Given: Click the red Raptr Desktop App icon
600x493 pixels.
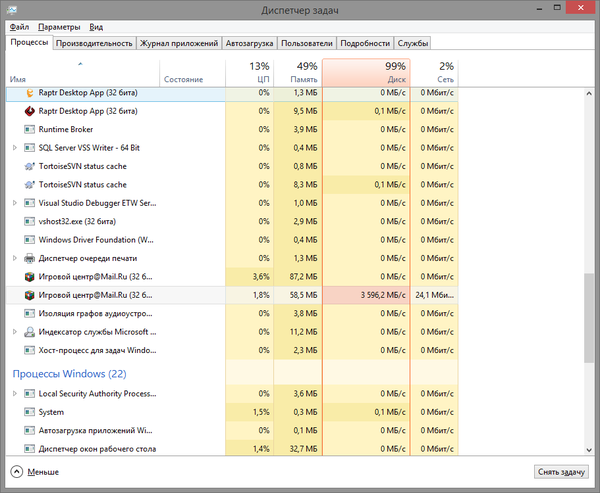Looking at the screenshot, I should click(x=29, y=111).
